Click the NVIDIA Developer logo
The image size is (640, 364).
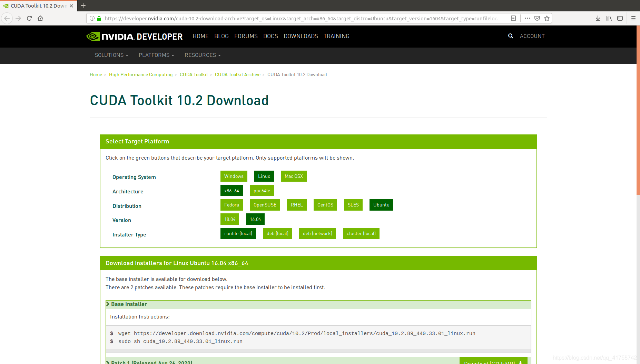[x=135, y=36]
